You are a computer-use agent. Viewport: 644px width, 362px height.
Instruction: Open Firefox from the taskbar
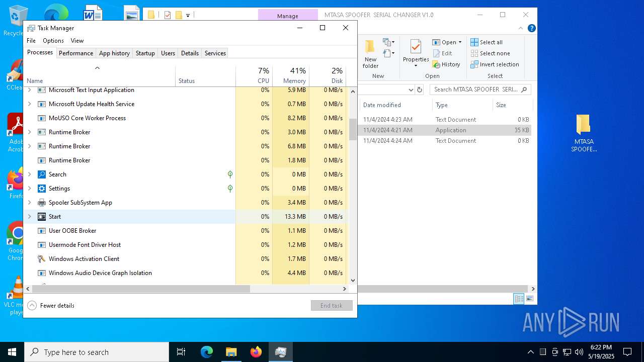(256, 352)
